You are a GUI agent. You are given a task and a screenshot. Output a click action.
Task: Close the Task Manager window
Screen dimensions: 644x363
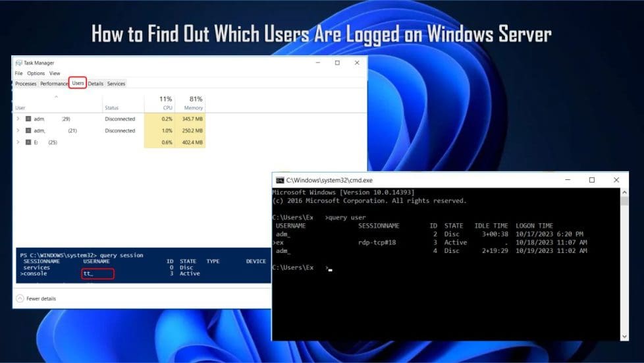357,63
